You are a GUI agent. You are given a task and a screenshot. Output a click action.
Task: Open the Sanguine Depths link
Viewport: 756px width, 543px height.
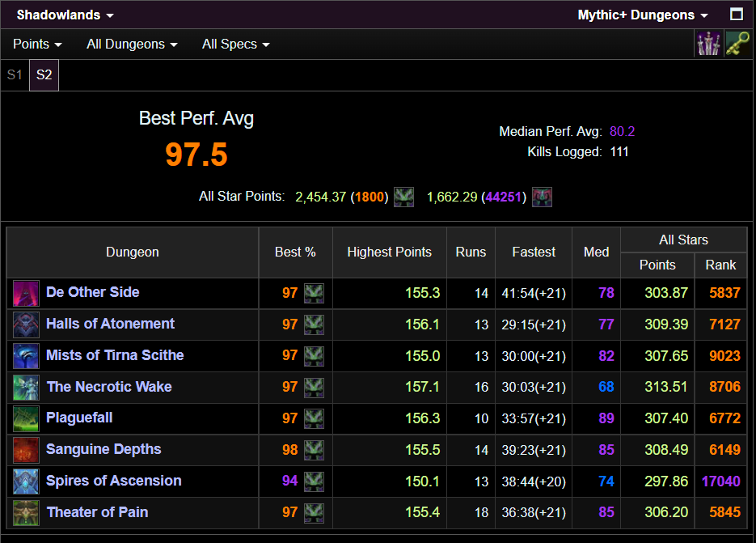coord(103,449)
